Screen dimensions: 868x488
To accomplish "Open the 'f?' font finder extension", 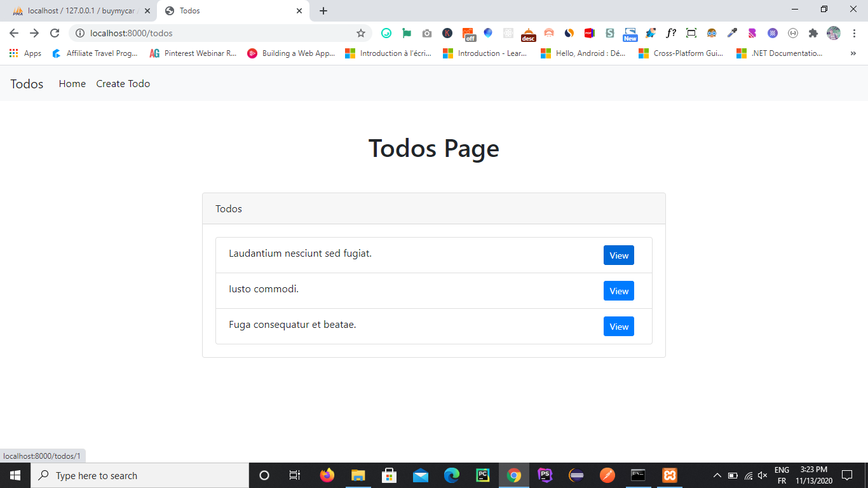I will (671, 33).
